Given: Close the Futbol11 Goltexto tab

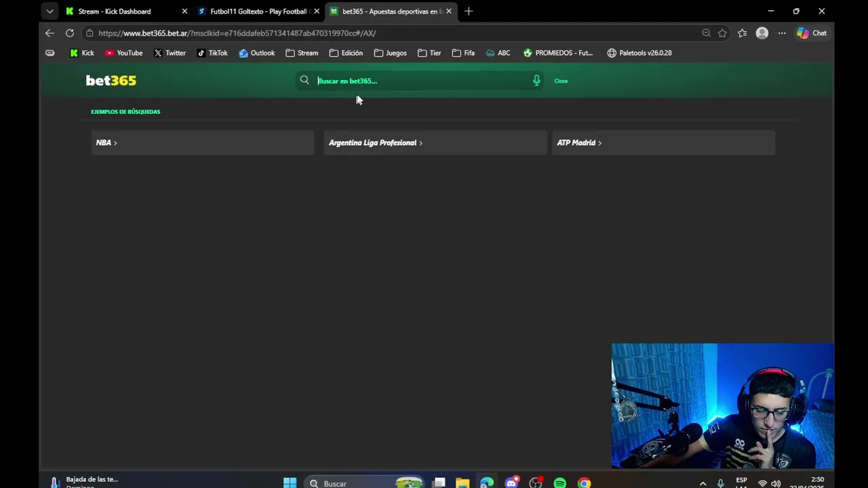Looking at the screenshot, I should [x=317, y=11].
